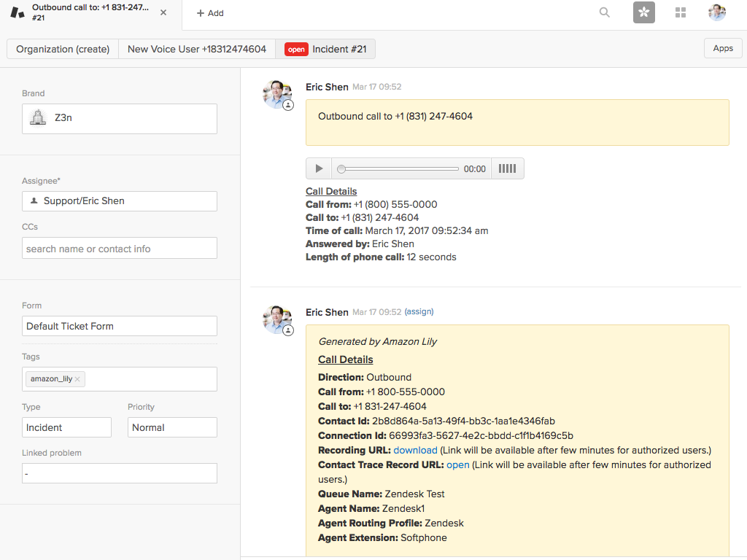Click the audio volume bars icon
Screen dimensions: 747x560
[507, 168]
